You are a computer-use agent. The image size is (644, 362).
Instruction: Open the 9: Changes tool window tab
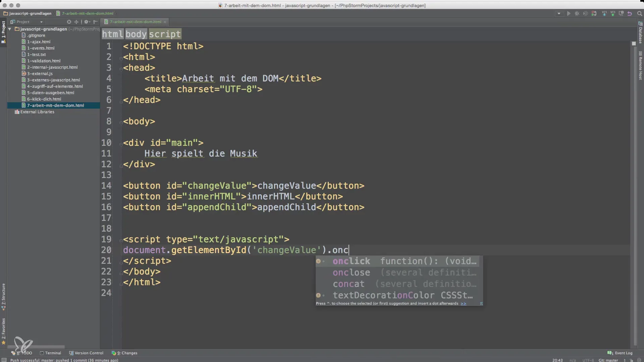(x=124, y=353)
